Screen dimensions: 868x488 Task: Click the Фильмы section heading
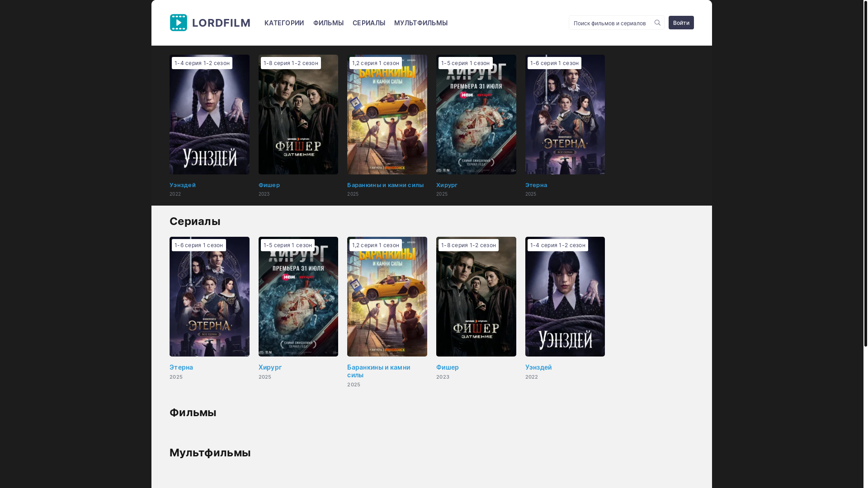coord(193,413)
